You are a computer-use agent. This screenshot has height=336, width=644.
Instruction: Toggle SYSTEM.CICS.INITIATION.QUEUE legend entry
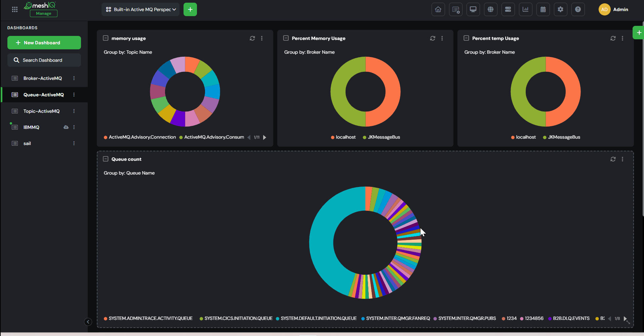[236, 318]
